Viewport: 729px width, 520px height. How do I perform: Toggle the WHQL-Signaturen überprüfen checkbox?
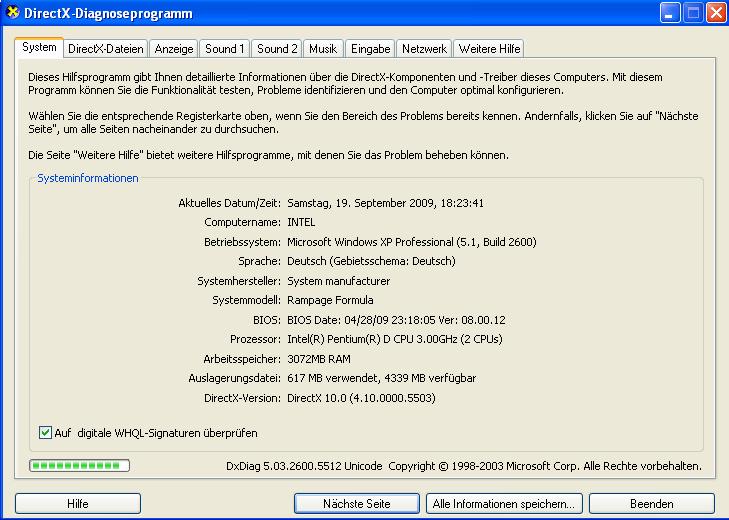tap(45, 433)
